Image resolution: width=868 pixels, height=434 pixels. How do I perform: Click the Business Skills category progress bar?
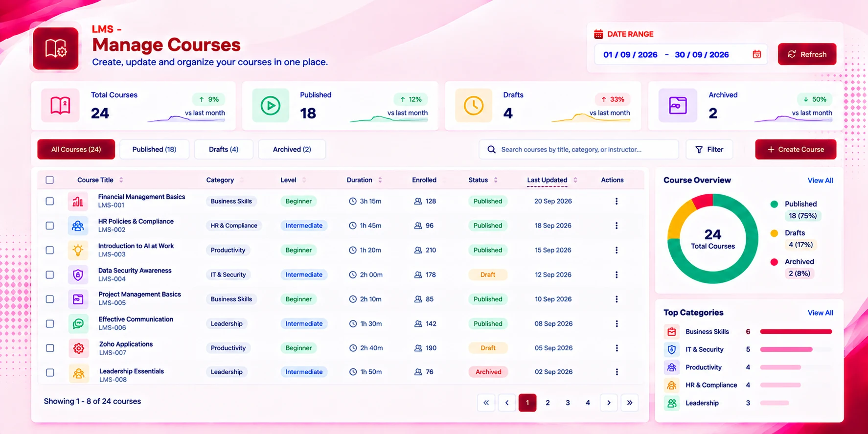click(x=796, y=332)
